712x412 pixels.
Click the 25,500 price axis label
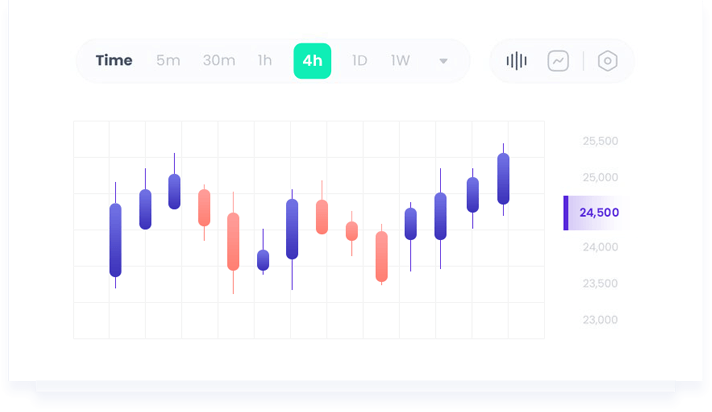(600, 141)
